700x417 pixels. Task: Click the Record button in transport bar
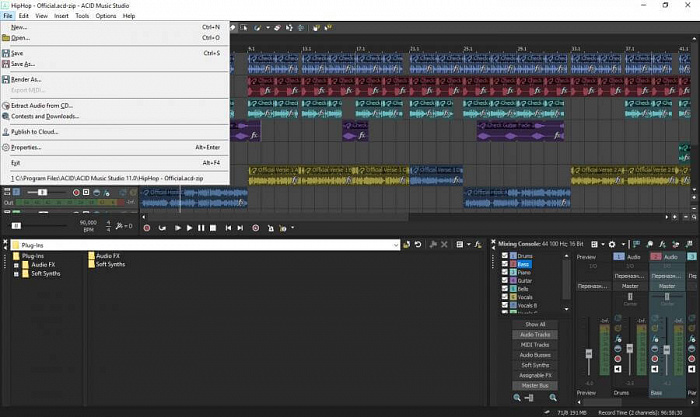147,228
